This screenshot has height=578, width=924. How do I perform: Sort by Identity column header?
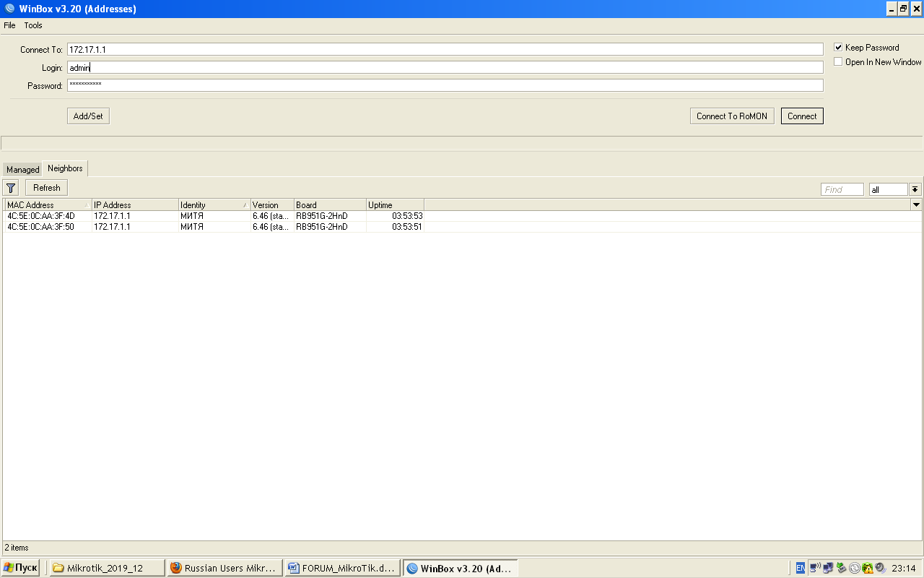tap(214, 205)
